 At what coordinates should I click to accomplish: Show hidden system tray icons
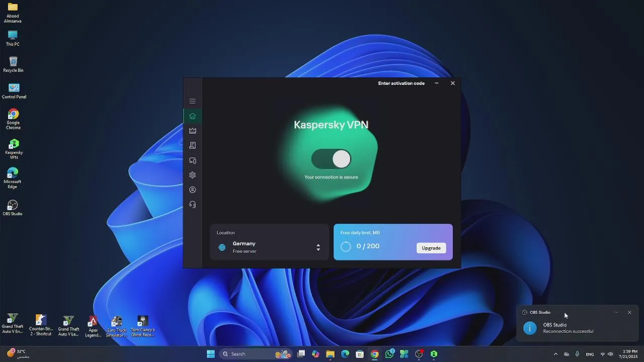[x=555, y=354]
